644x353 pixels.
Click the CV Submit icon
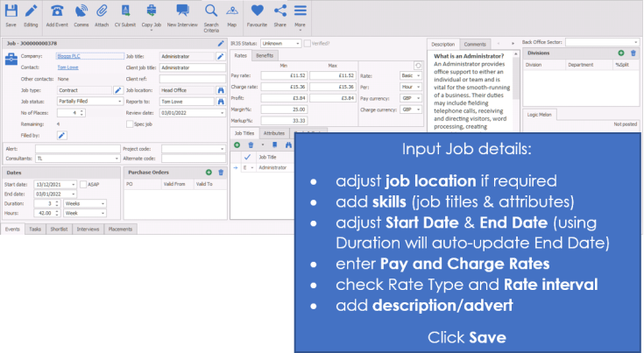click(x=126, y=11)
